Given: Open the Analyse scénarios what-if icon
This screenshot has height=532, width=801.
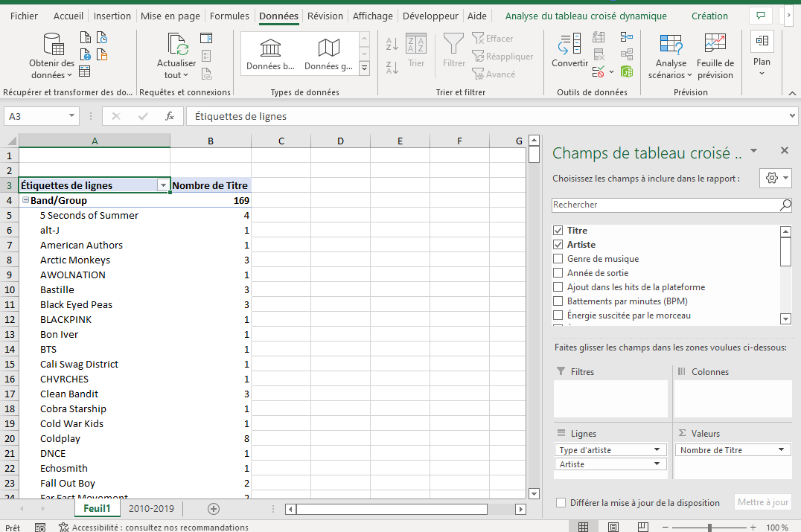Looking at the screenshot, I should pyautogui.click(x=670, y=56).
